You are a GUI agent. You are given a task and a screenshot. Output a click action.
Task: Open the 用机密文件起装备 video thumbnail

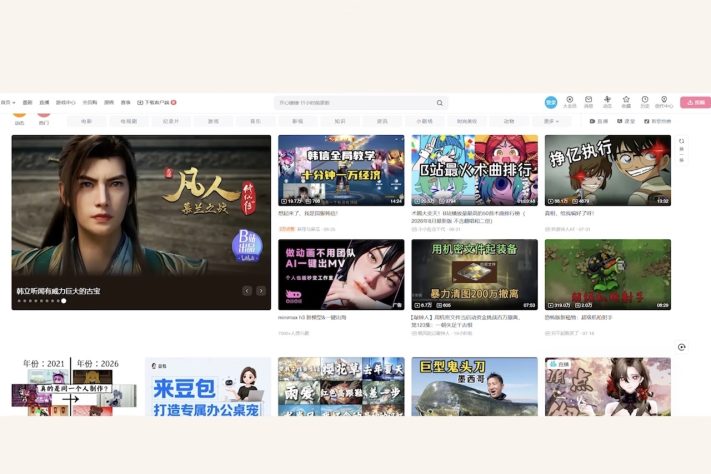[474, 274]
